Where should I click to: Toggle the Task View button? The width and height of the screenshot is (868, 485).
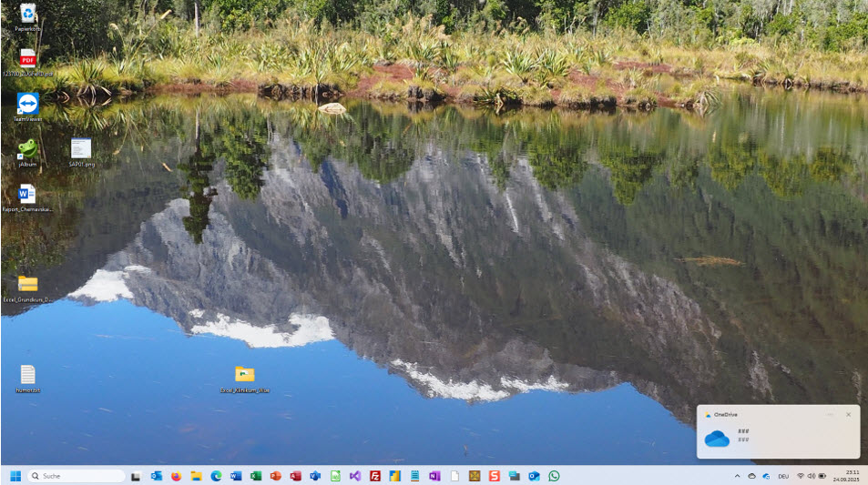click(x=136, y=476)
